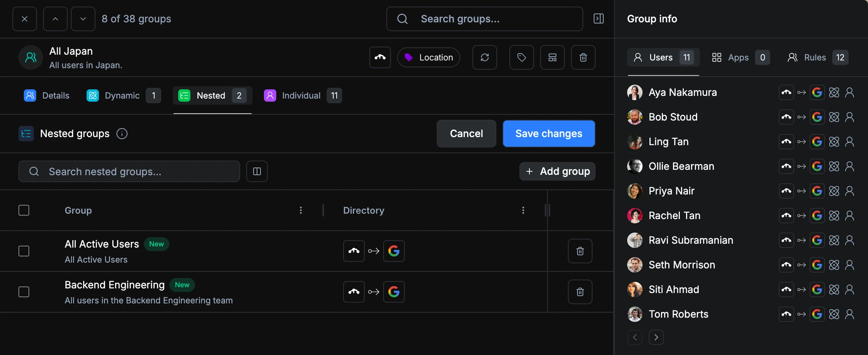Switch to the Individual tab

tap(301, 95)
